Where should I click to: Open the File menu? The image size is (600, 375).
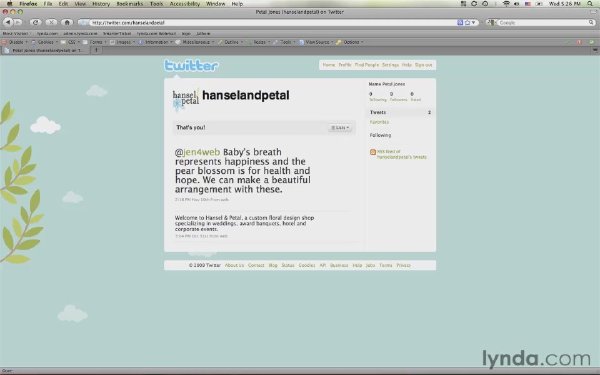[48, 3]
